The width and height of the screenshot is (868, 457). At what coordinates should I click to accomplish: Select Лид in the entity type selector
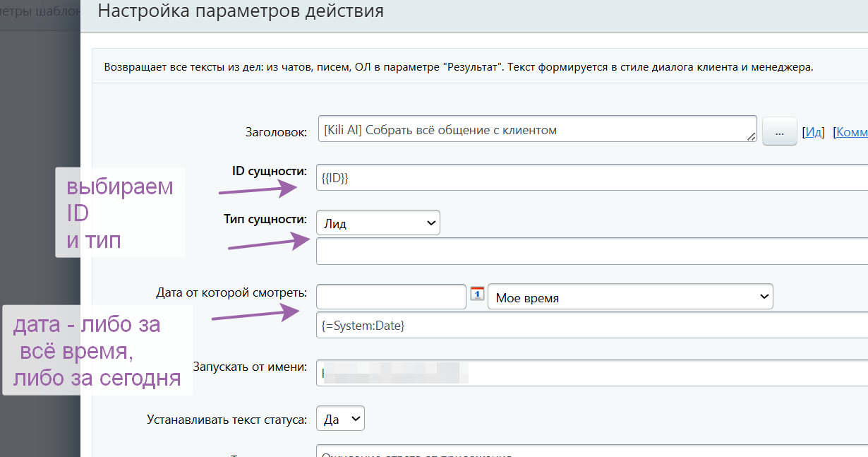tap(378, 222)
